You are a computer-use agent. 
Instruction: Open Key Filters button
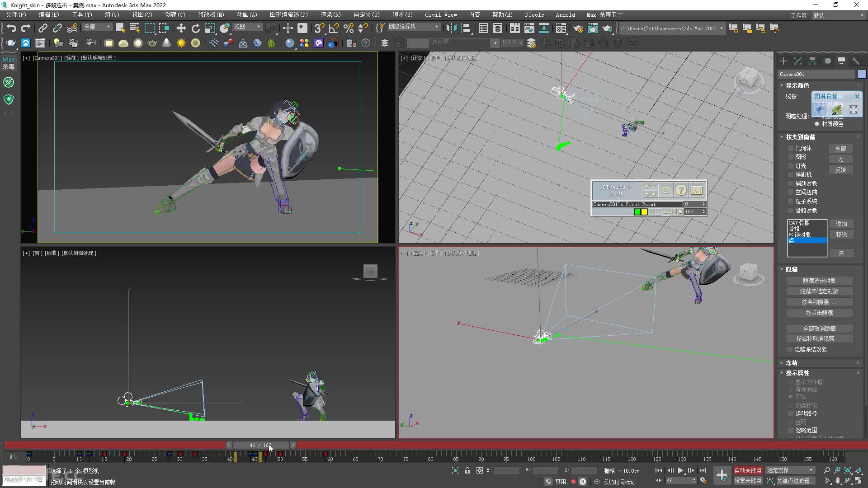(x=796, y=481)
